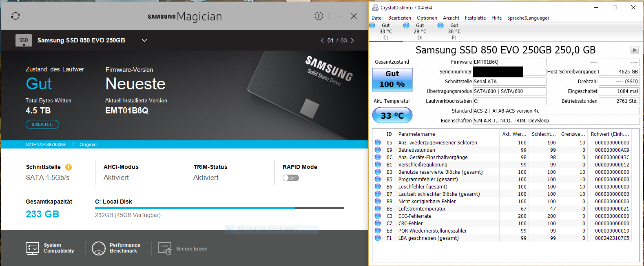Click the Parametername column header
This screenshot has width=644, height=266.
coord(448,134)
